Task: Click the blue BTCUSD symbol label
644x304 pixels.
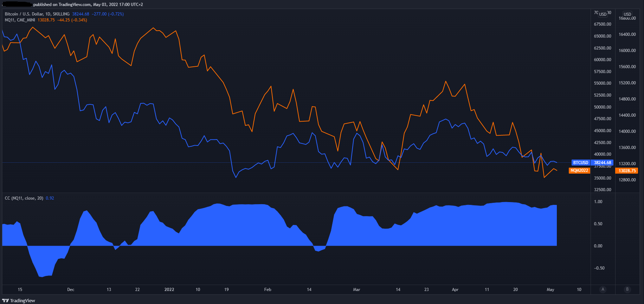Action: [581, 163]
